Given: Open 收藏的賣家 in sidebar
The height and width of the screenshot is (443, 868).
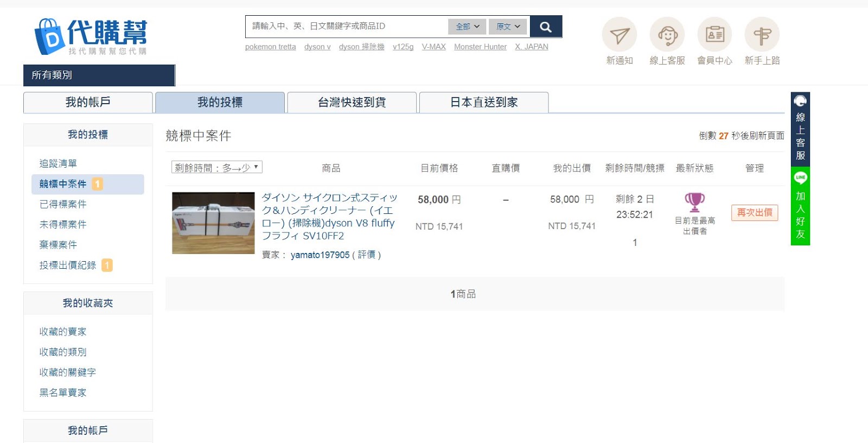Looking at the screenshot, I should tap(63, 332).
